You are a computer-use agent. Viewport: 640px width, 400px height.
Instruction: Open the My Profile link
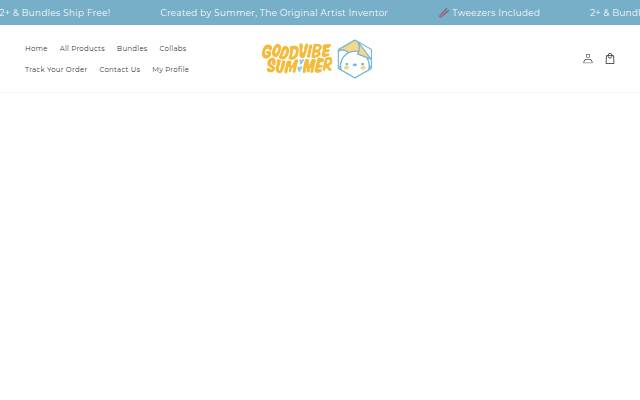pos(170,69)
